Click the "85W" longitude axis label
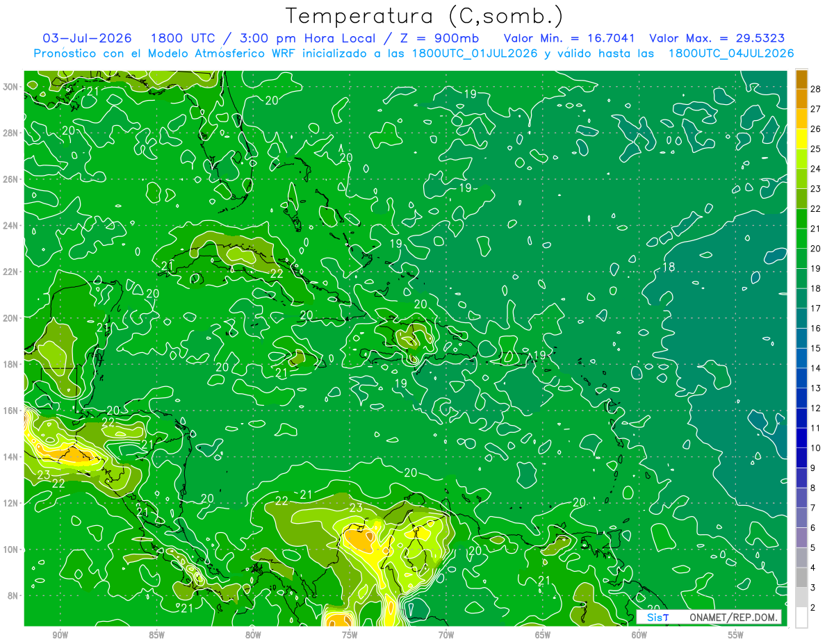This screenshot has height=644, width=834. pyautogui.click(x=156, y=635)
